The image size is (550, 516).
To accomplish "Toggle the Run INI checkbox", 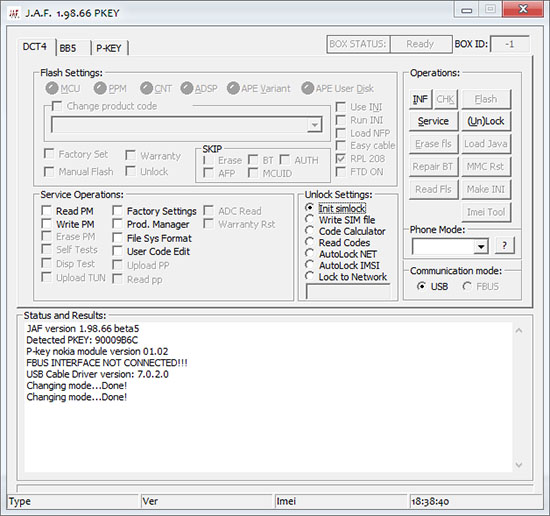I will point(341,120).
